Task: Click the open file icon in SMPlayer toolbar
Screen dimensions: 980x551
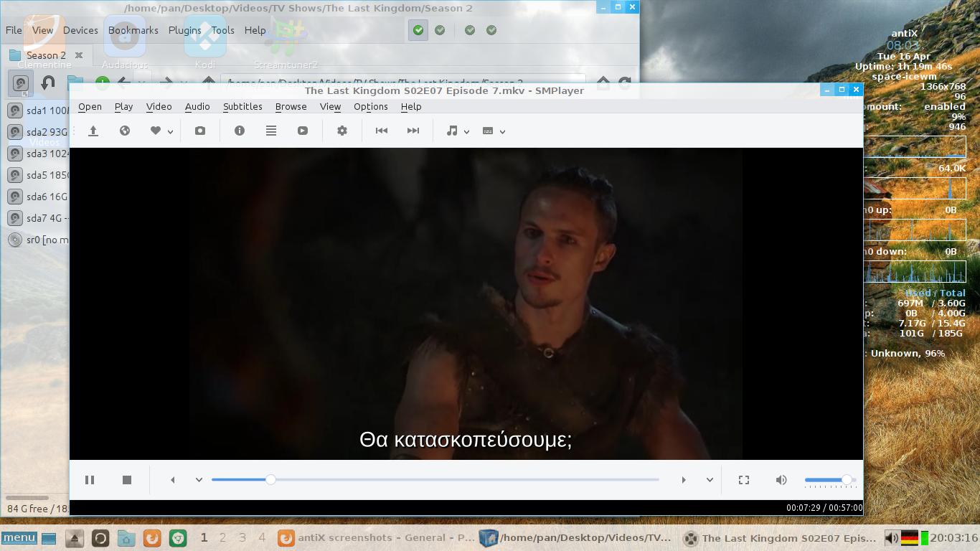Action: point(93,131)
